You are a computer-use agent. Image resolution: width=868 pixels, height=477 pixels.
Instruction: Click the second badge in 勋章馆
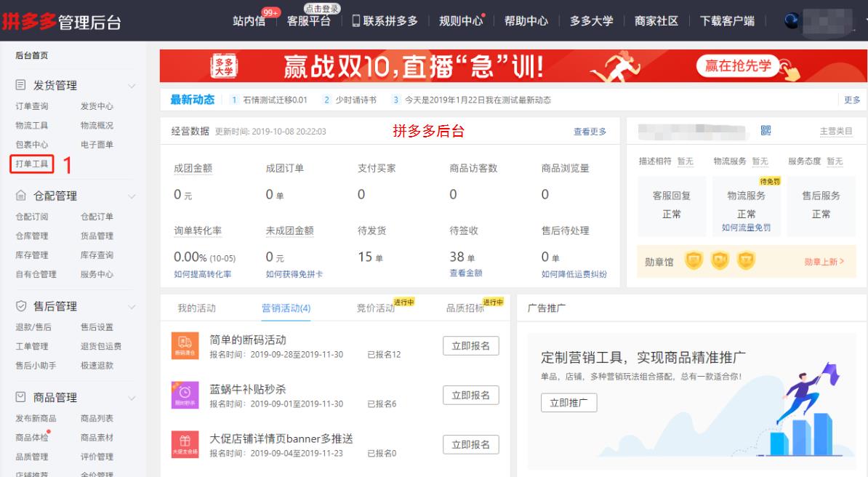(720, 260)
